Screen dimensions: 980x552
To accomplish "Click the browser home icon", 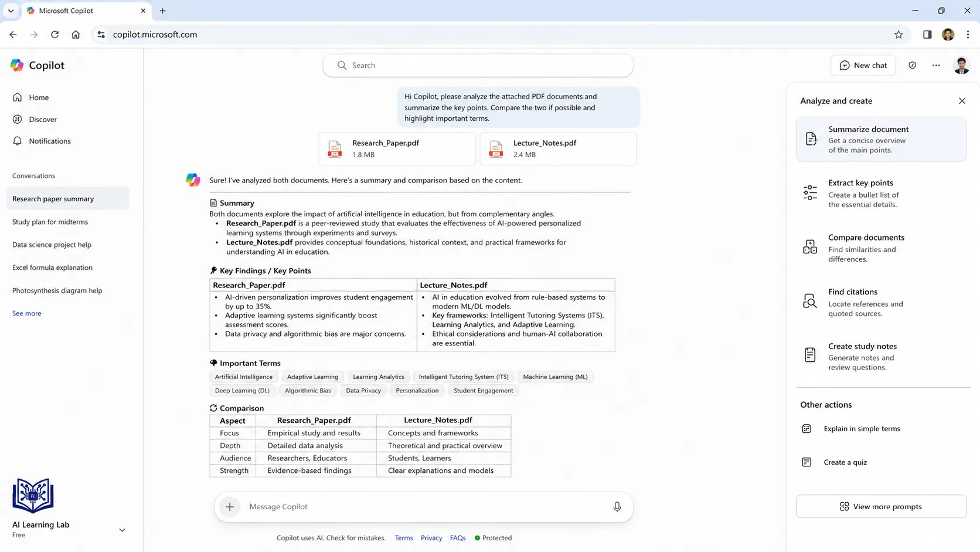I will click(x=76, y=35).
